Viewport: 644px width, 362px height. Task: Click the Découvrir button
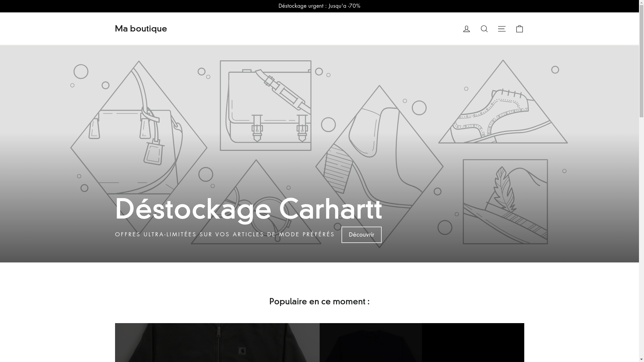pyautogui.click(x=361, y=235)
